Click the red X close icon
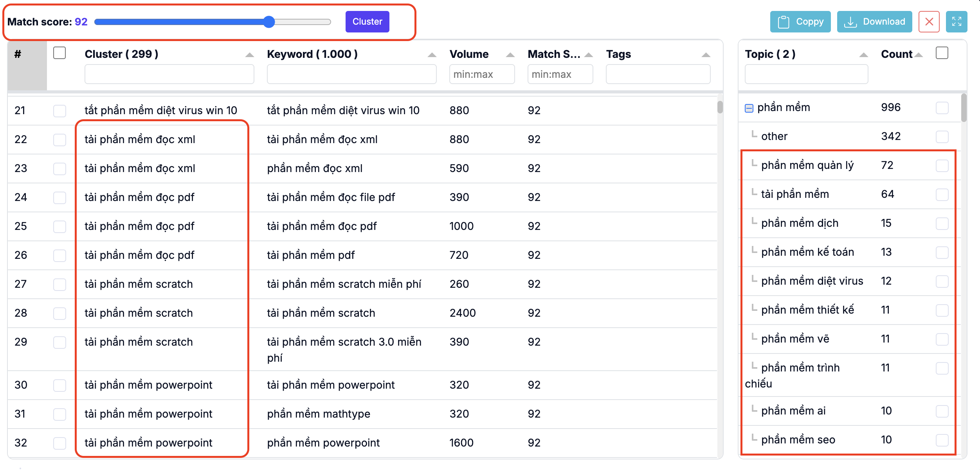The height and width of the screenshot is (470, 980). click(x=929, y=22)
